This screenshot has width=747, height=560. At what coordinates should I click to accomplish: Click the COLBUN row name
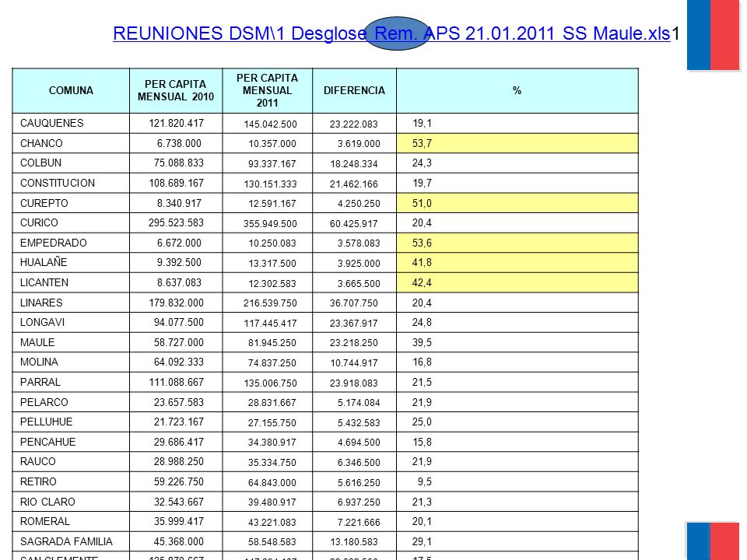click(x=40, y=163)
